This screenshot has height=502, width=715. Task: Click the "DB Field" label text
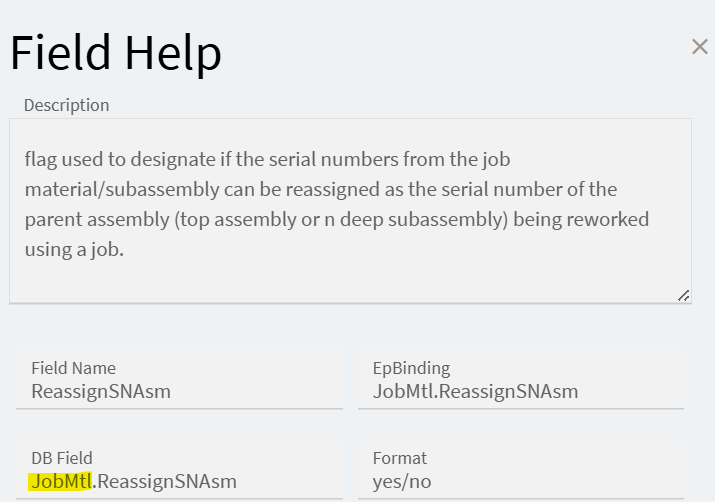pyautogui.click(x=62, y=458)
